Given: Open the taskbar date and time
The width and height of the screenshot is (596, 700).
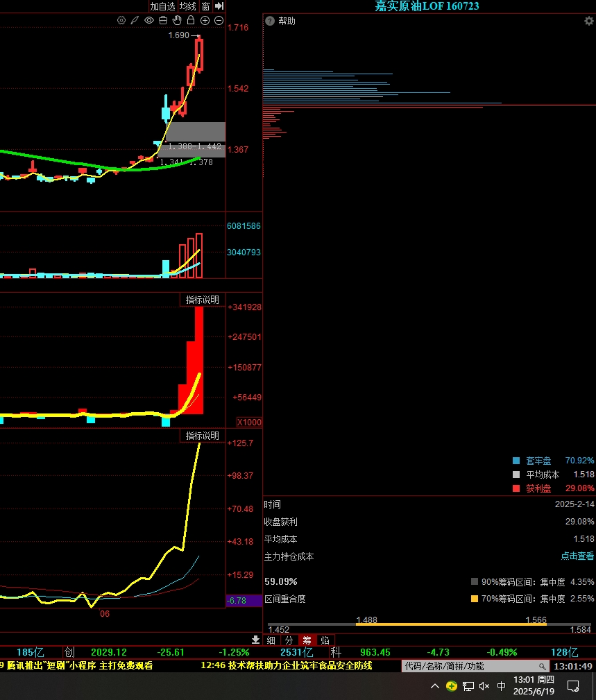Looking at the screenshot, I should tap(534, 685).
